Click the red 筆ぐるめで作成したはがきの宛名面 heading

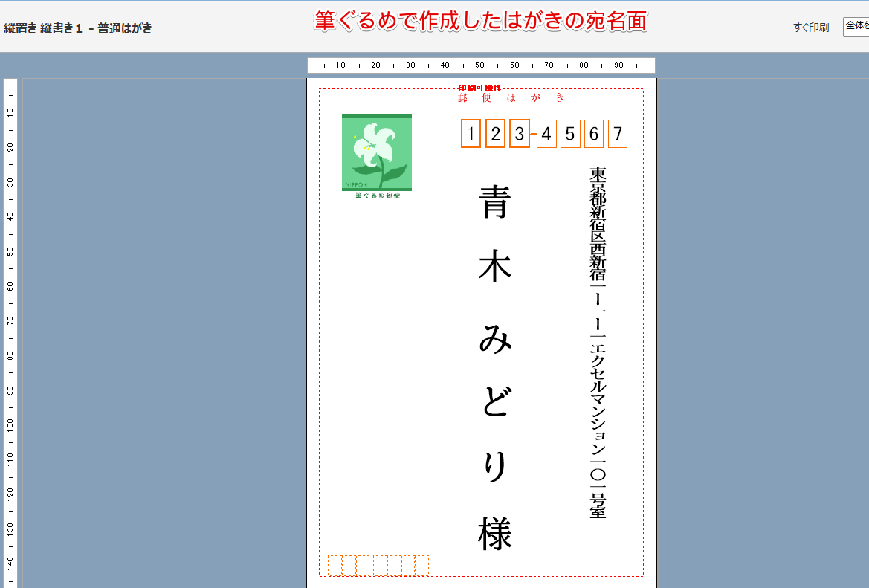coord(481,21)
